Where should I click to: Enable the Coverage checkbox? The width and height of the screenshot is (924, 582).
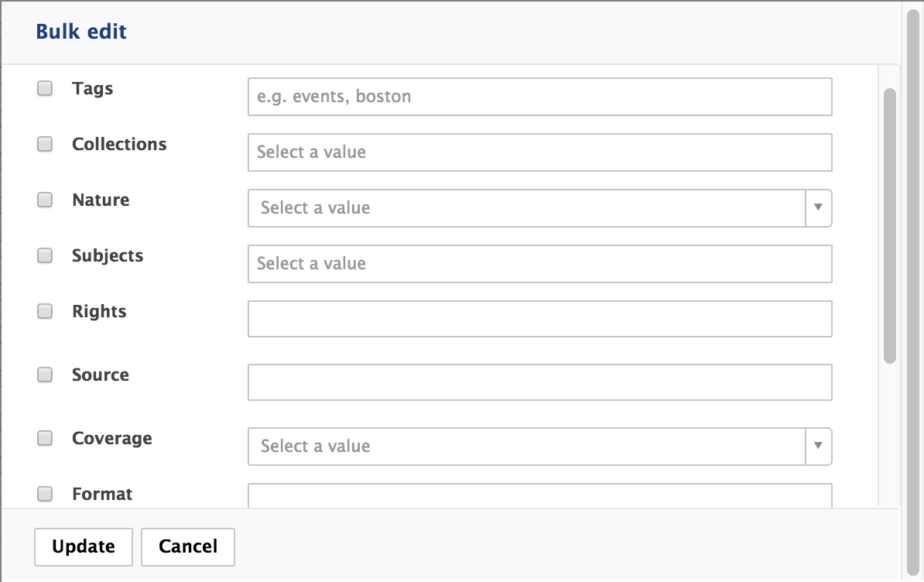point(44,438)
